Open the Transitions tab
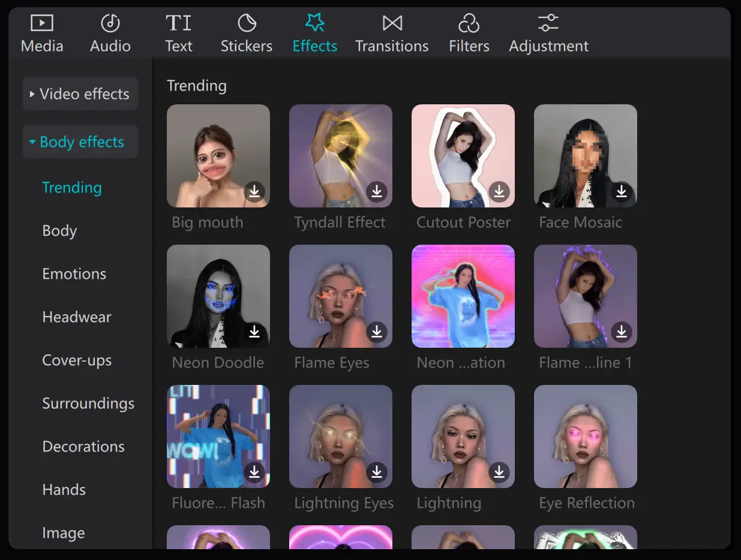Screen dimensions: 741x560 [x=392, y=34]
